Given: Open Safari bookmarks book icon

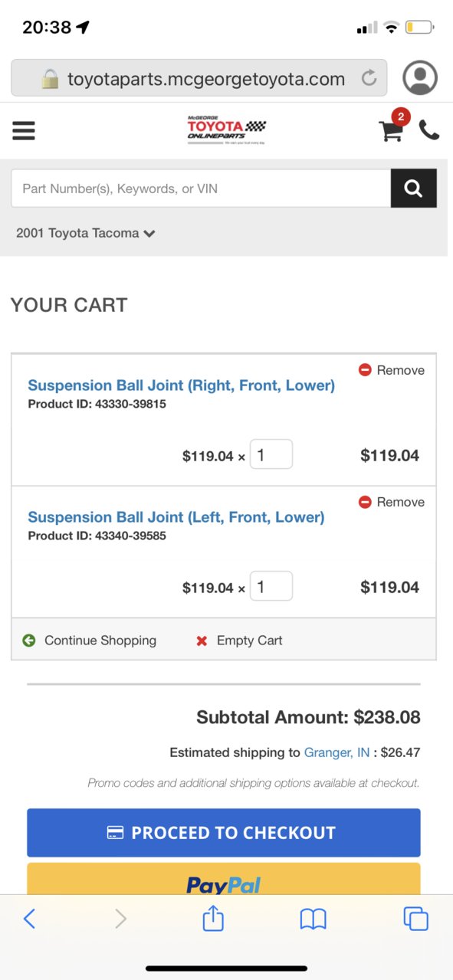Looking at the screenshot, I should (x=313, y=919).
